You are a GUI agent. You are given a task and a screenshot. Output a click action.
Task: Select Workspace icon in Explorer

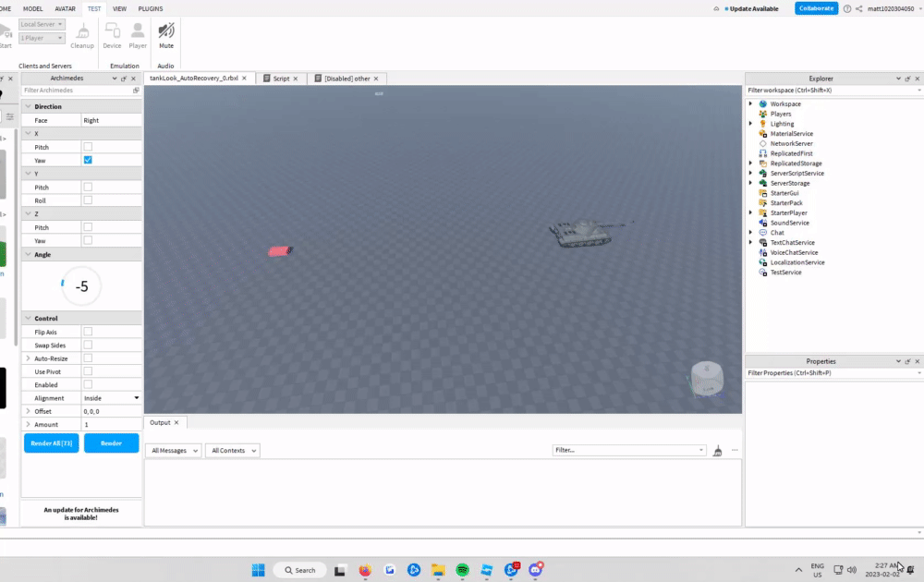pos(763,103)
